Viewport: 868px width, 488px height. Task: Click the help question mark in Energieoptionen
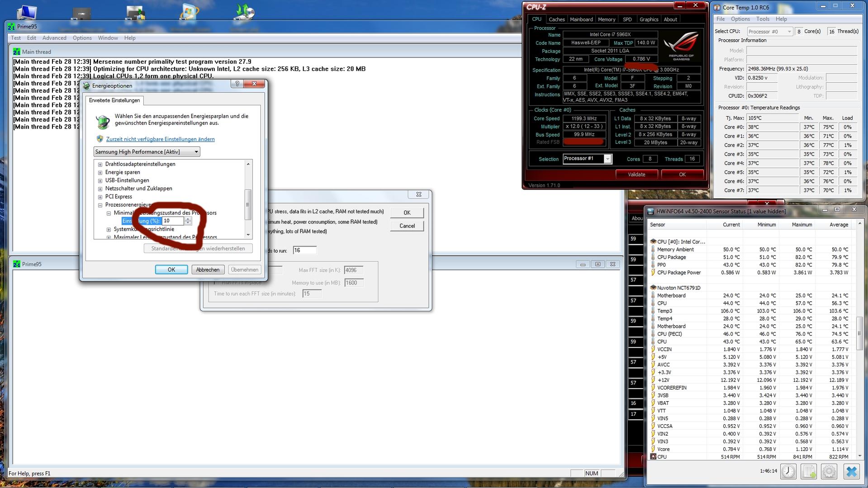pyautogui.click(x=237, y=84)
